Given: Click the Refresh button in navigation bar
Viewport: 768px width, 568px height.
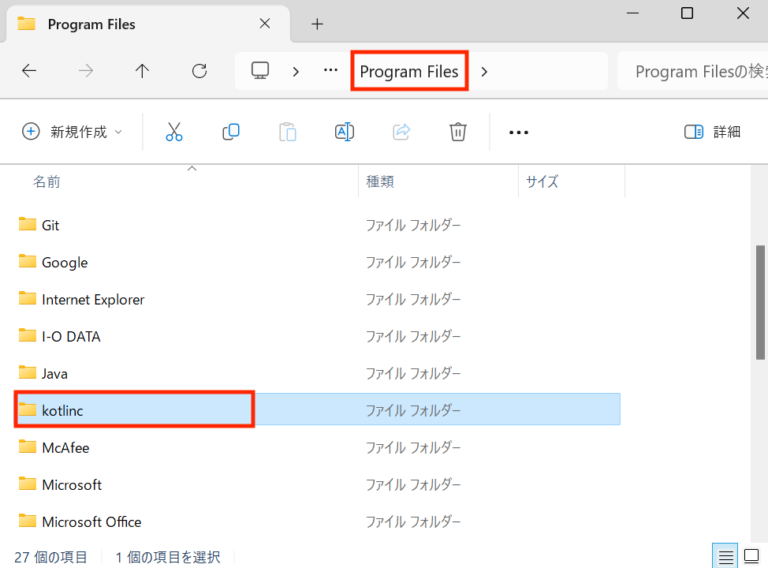Looking at the screenshot, I should tap(199, 71).
